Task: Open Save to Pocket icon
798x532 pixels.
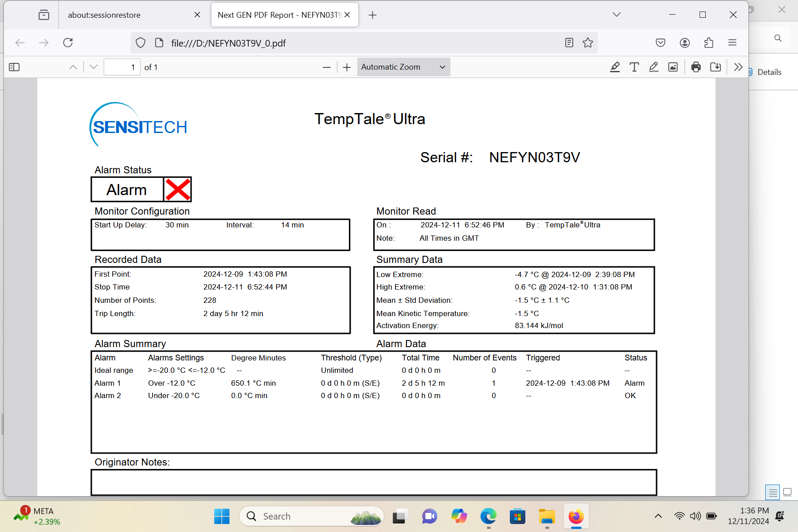Action: (x=661, y=43)
